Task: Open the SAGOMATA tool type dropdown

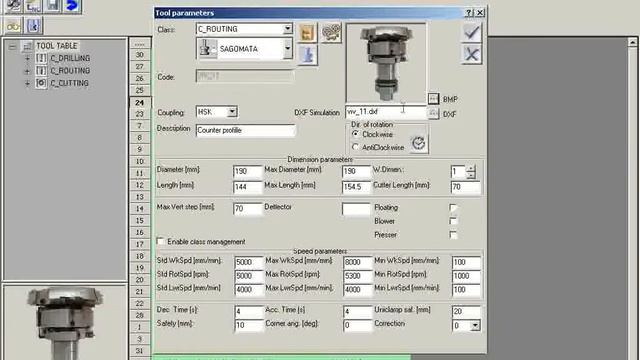Action: coord(288,49)
